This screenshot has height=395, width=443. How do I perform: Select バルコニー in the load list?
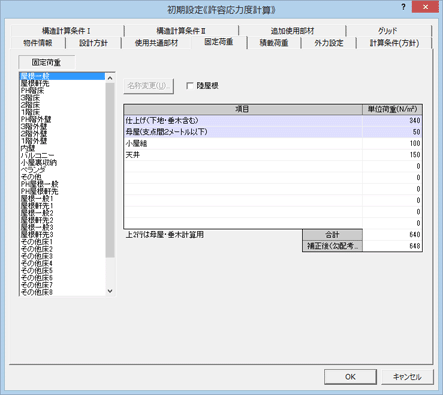tap(37, 155)
